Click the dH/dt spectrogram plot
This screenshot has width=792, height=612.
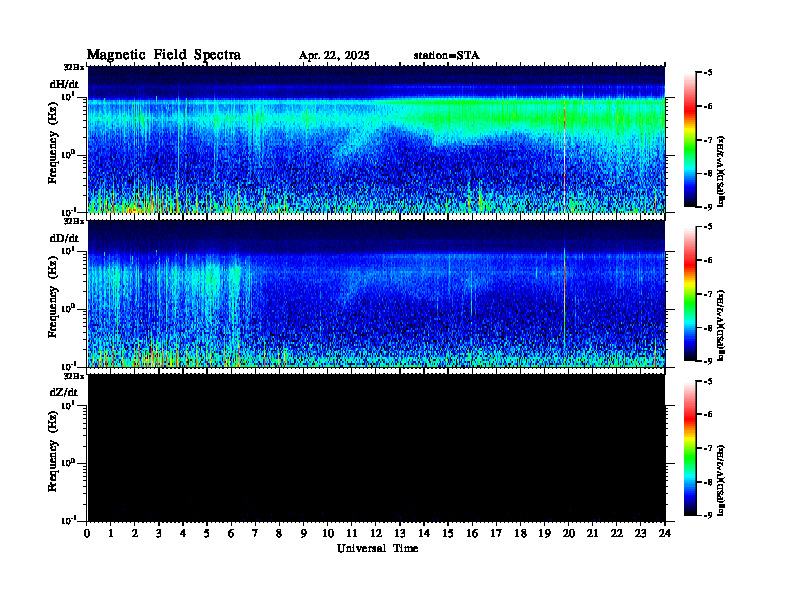pyautogui.click(x=376, y=139)
